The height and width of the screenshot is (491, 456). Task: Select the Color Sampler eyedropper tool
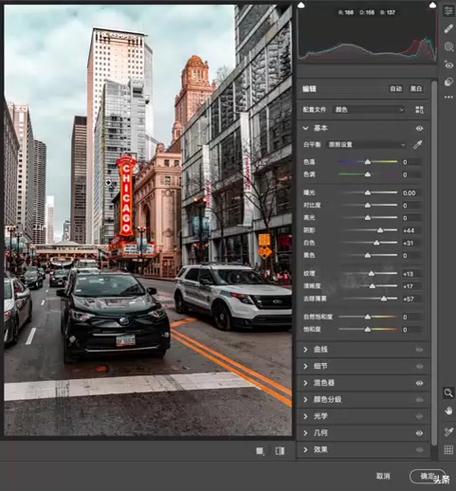tap(448, 432)
